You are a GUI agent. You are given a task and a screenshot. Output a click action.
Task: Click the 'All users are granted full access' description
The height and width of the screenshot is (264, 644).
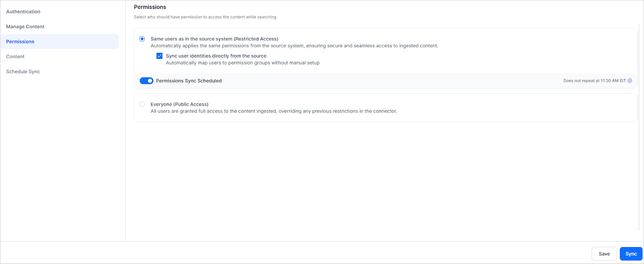tap(274, 111)
